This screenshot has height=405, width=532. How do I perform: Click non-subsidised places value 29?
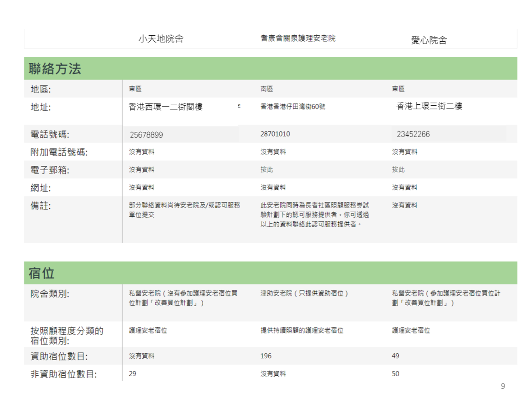pos(132,374)
